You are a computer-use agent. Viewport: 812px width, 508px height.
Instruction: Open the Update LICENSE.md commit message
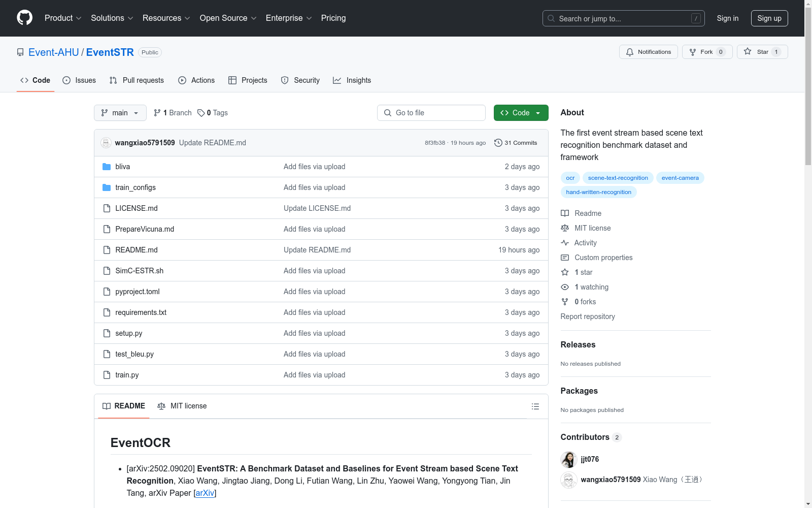coord(317,208)
